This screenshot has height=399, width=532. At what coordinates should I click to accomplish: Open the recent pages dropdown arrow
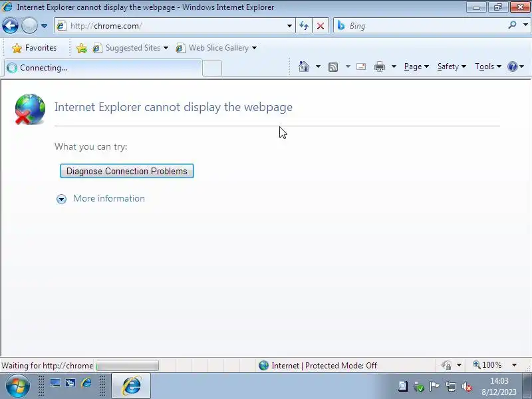pyautogui.click(x=44, y=26)
